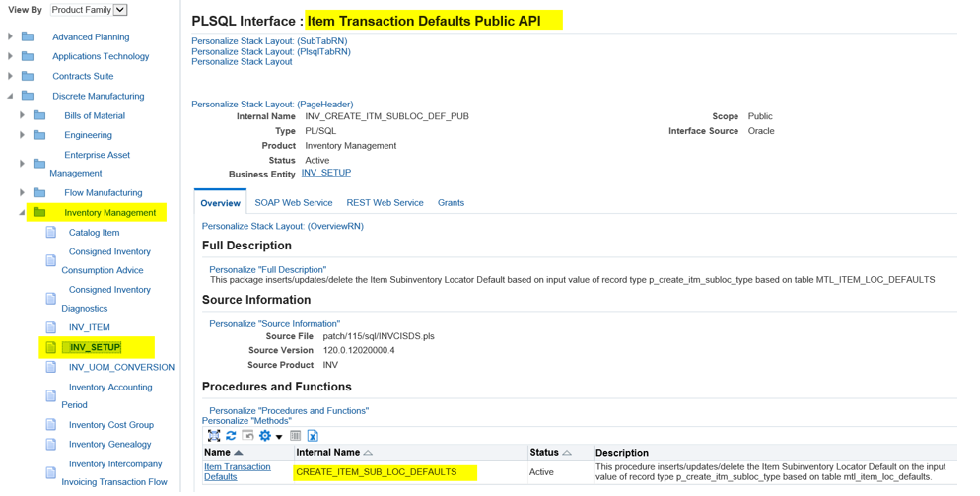Click the detach table icon in Methods toolbar

coord(247,436)
